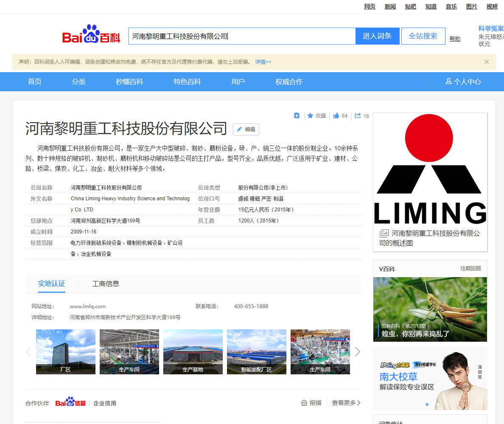Click the Baidu Baike logo

click(91, 34)
